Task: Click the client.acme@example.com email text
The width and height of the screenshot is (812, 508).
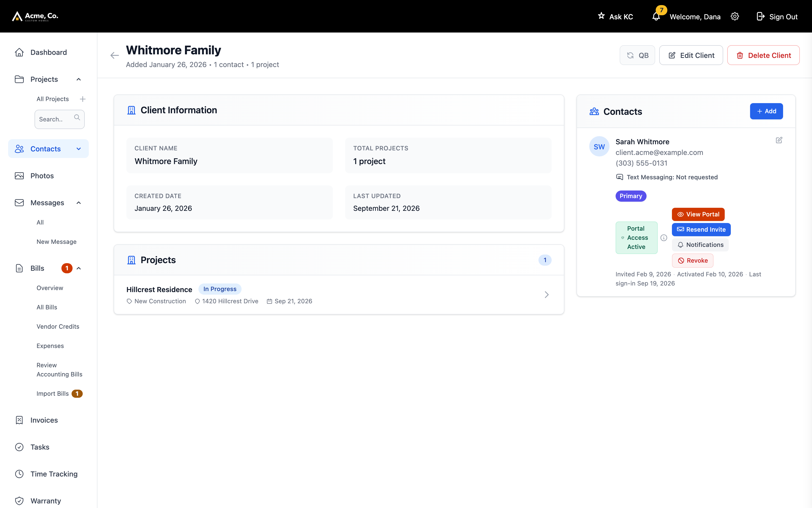Action: pos(659,153)
